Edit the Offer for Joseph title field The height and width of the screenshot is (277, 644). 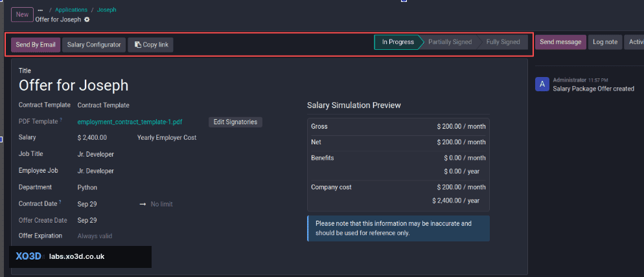pos(73,85)
